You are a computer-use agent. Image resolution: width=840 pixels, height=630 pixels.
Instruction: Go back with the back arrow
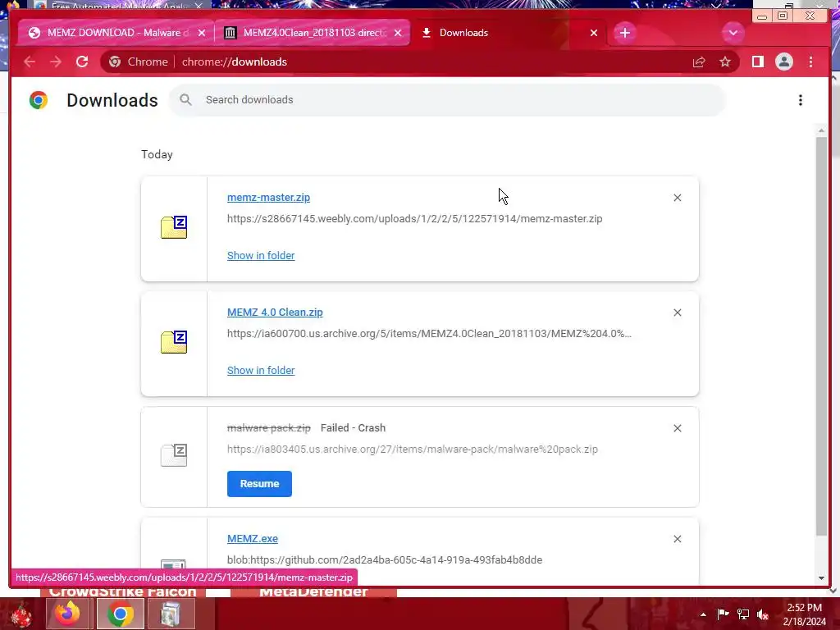[x=30, y=62]
